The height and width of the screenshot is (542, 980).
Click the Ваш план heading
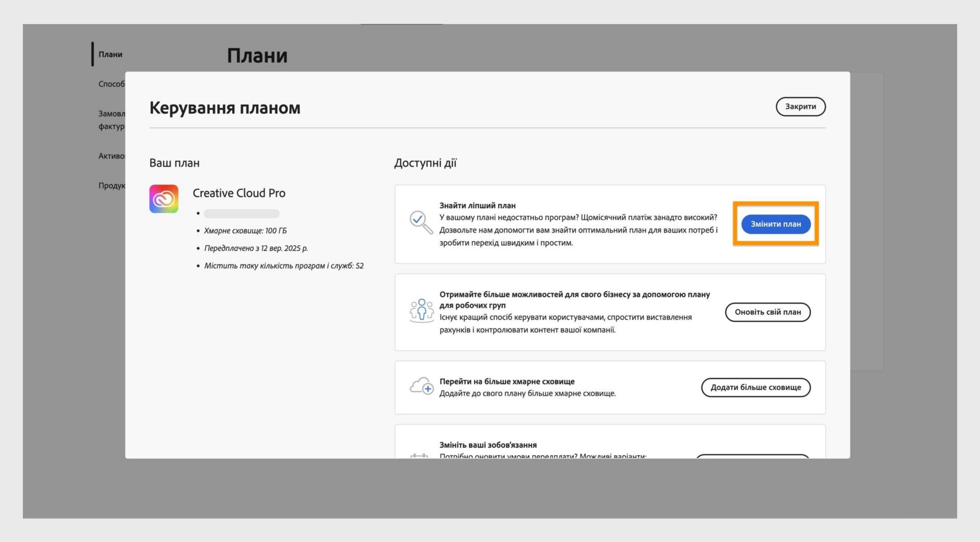[175, 163]
